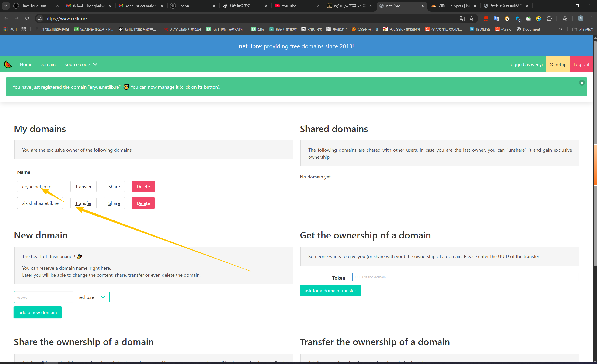The width and height of the screenshot is (597, 364).
Task: Click the watermelon logo in navbar
Action: [x=8, y=64]
